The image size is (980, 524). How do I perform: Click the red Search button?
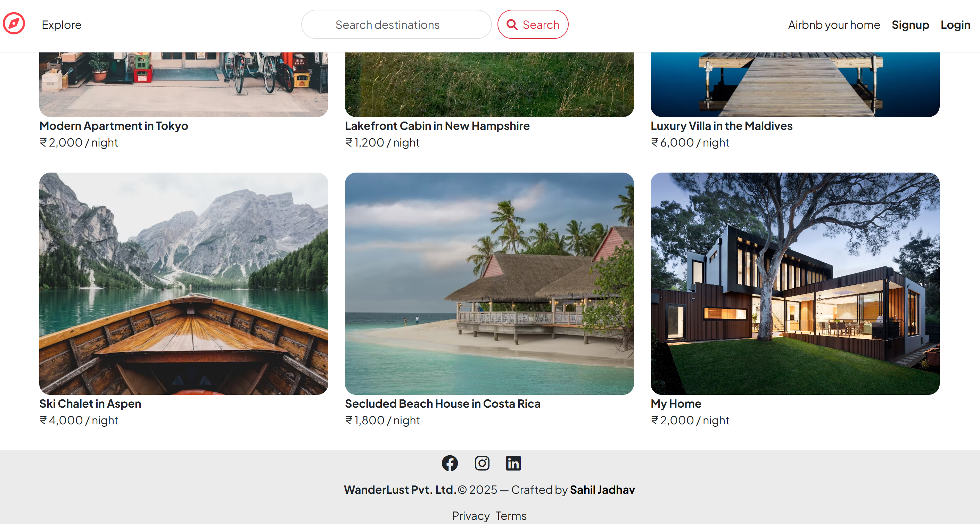533,24
